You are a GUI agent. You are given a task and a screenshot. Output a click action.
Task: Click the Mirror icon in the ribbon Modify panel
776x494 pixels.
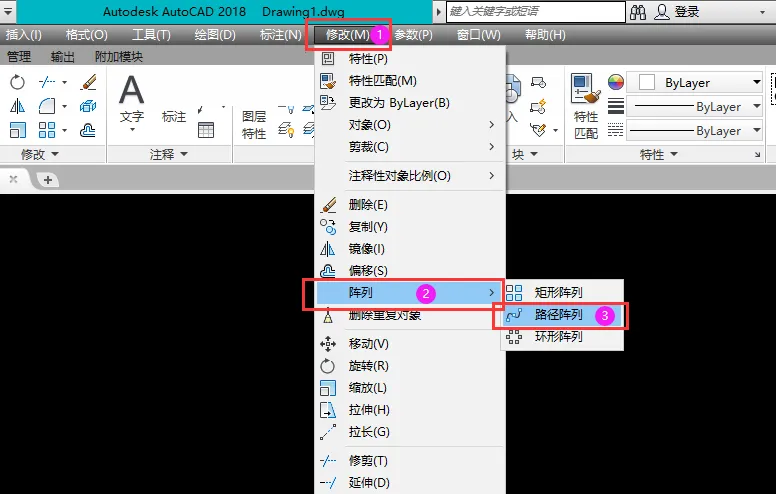click(x=17, y=106)
